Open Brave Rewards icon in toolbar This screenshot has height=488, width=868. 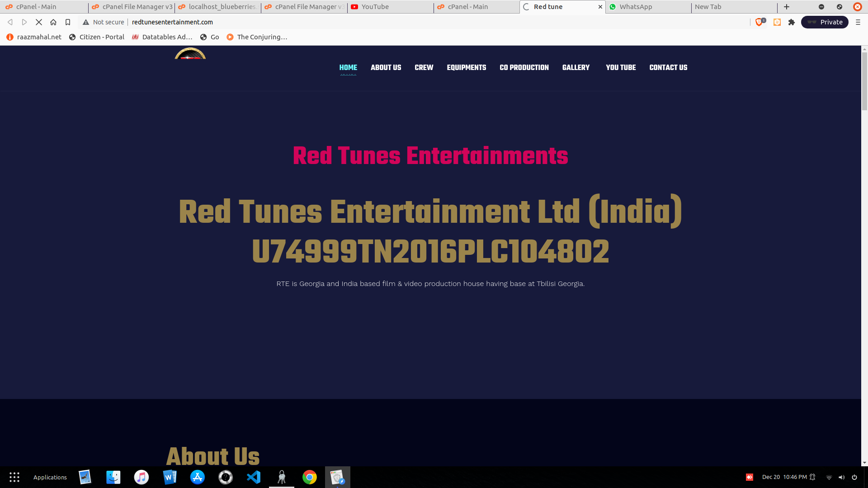point(777,22)
